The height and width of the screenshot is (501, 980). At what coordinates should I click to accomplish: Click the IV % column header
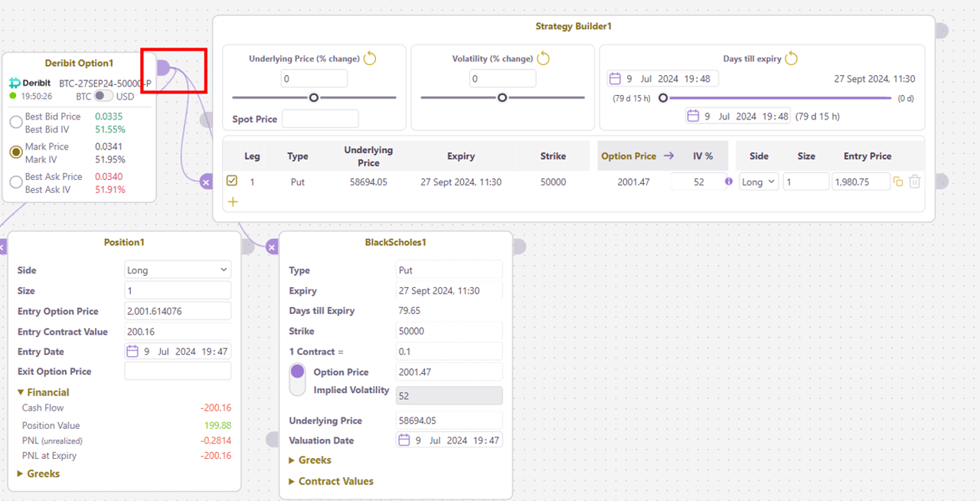[703, 156]
